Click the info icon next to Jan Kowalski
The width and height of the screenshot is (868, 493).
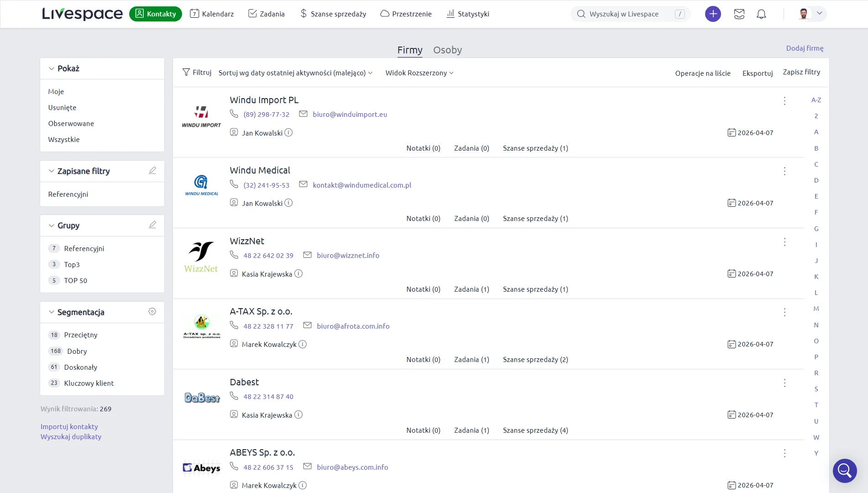pos(288,132)
